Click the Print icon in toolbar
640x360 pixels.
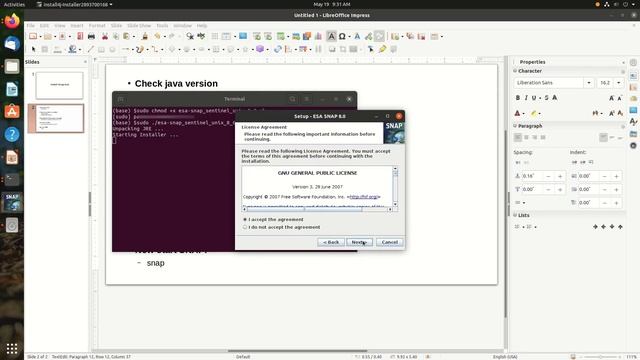pyautogui.click(x=91, y=36)
